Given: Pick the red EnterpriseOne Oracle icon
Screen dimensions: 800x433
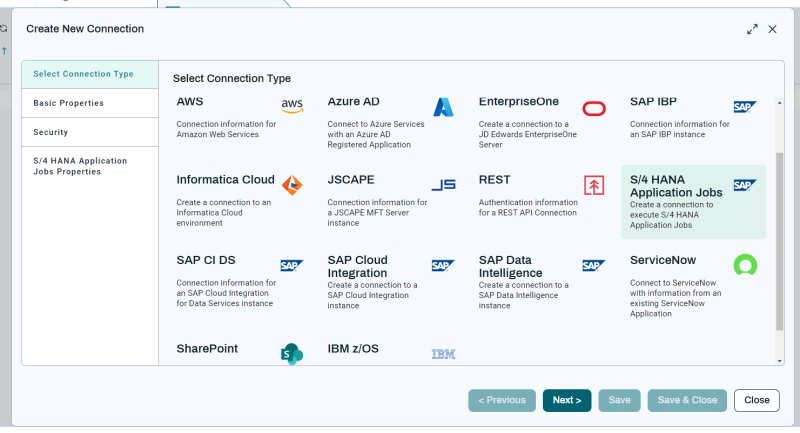Looking at the screenshot, I should 594,109.
